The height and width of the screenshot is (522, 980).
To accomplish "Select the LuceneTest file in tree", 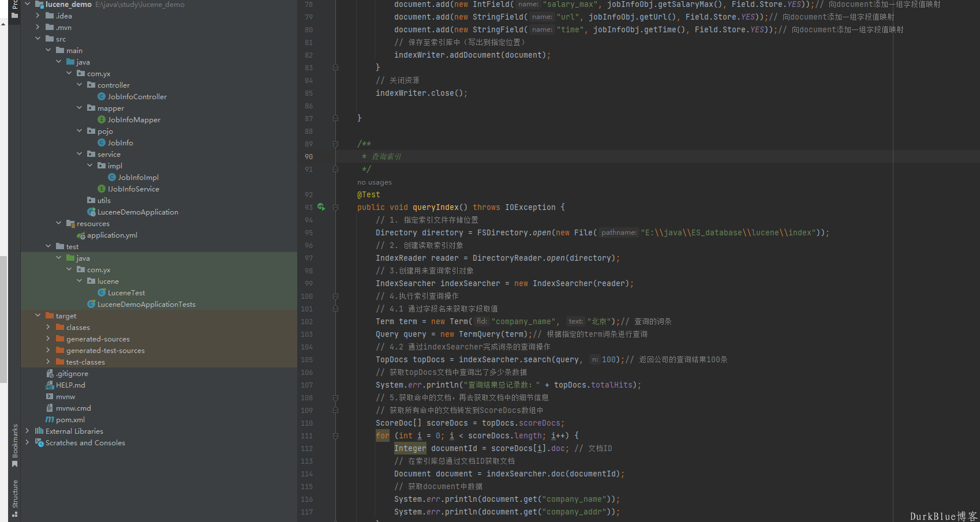I will click(x=126, y=293).
